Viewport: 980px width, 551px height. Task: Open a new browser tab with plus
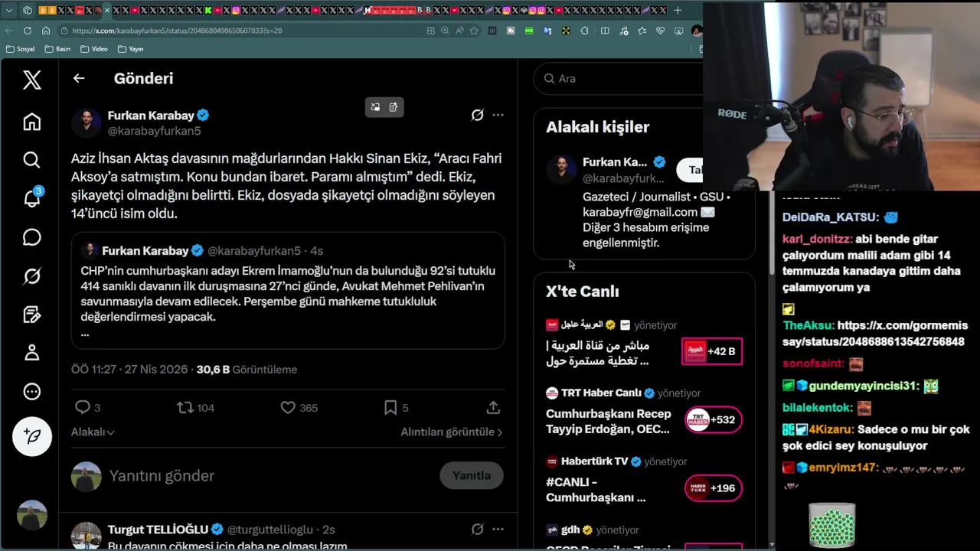678,10
